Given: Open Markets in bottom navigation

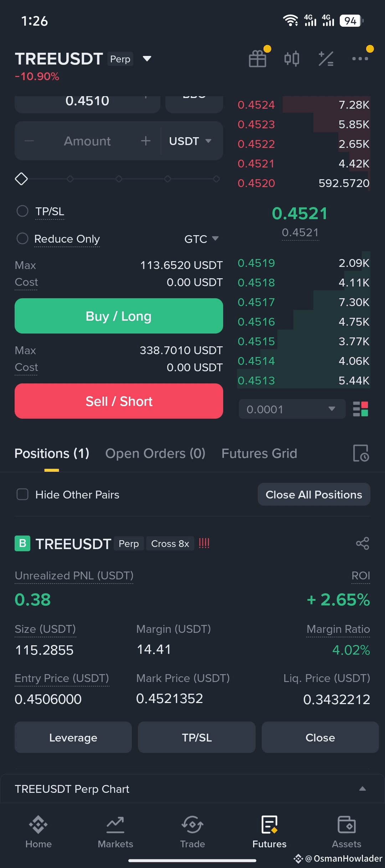Looking at the screenshot, I should [115, 832].
